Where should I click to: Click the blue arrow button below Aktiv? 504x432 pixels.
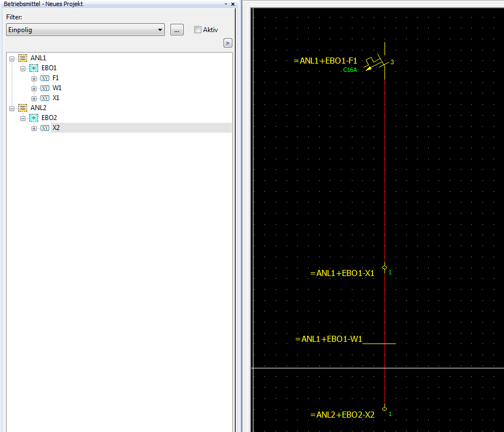coord(228,43)
